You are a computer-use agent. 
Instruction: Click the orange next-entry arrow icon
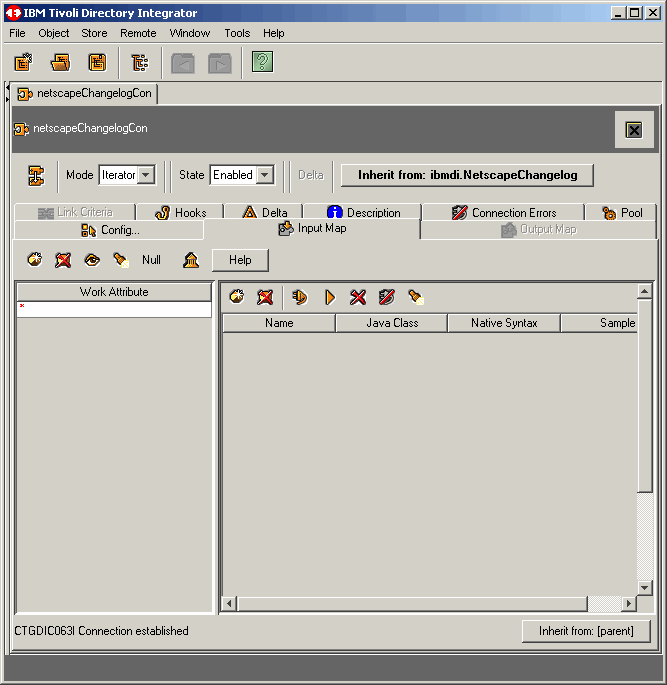[329, 297]
